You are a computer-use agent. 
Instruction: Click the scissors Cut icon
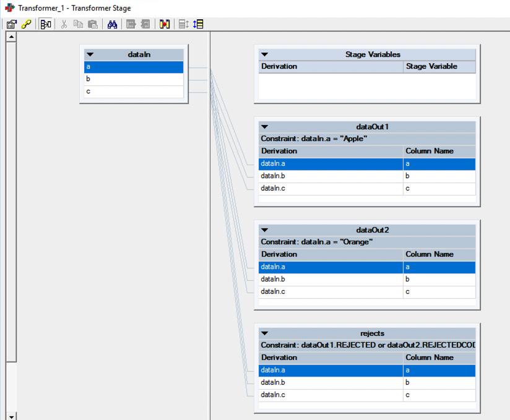[x=63, y=24]
